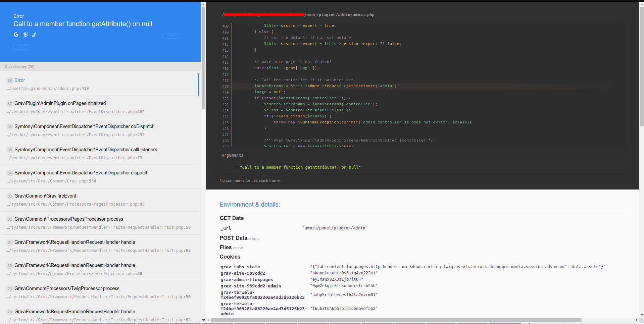The width and height of the screenshot is (644, 324).
Task: Click the COPY button in the error header
Action: coord(172,36)
